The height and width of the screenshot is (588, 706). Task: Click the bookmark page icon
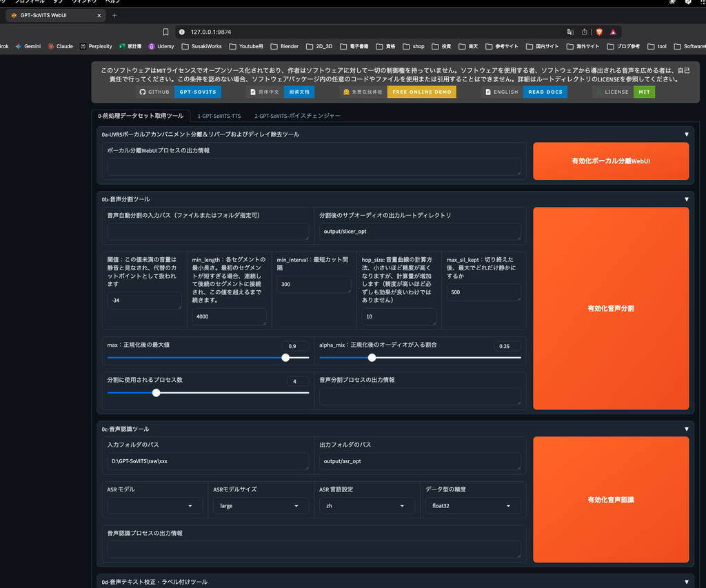165,32
